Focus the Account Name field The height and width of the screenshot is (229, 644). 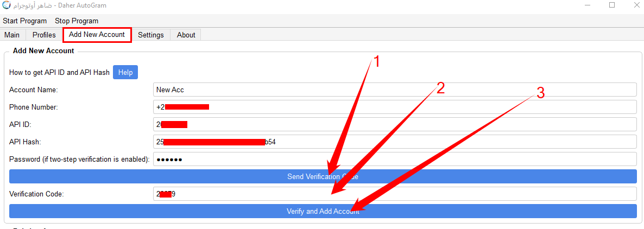(x=394, y=90)
